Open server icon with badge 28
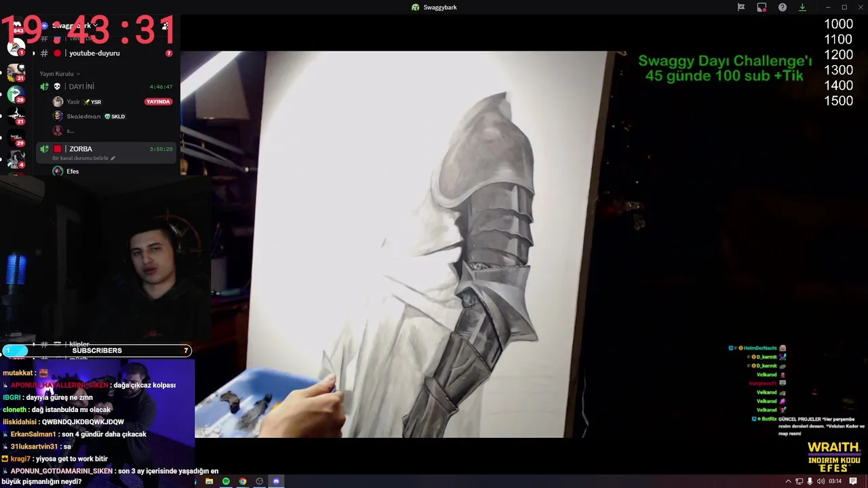This screenshot has width=868, height=488. [16, 94]
